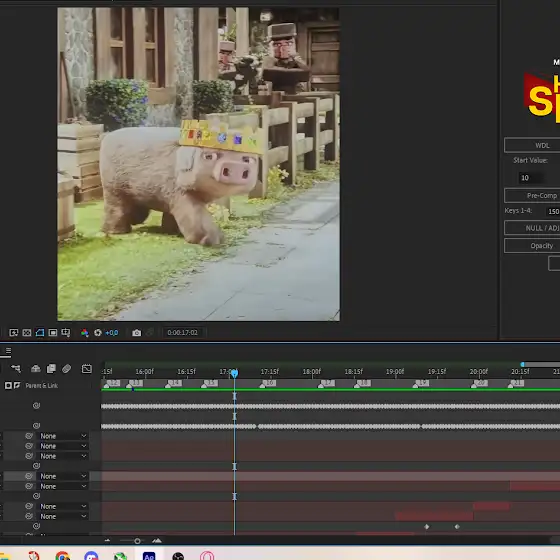This screenshot has width=560, height=560.
Task: Click 19:00f on the time ruler
Action: click(395, 371)
